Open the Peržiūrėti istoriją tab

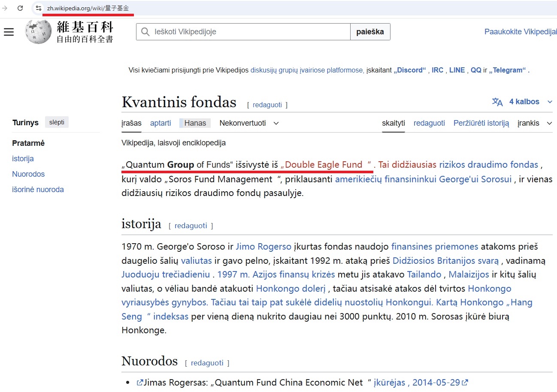[481, 123]
